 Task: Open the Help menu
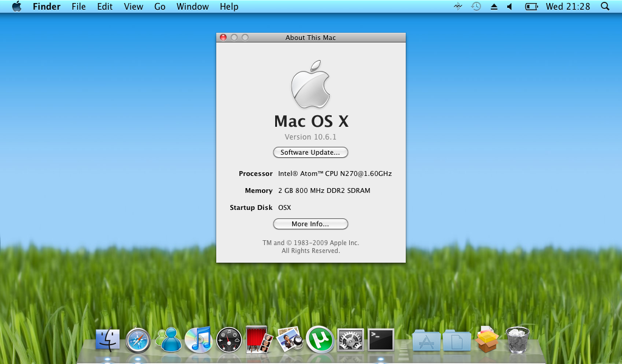click(x=229, y=6)
